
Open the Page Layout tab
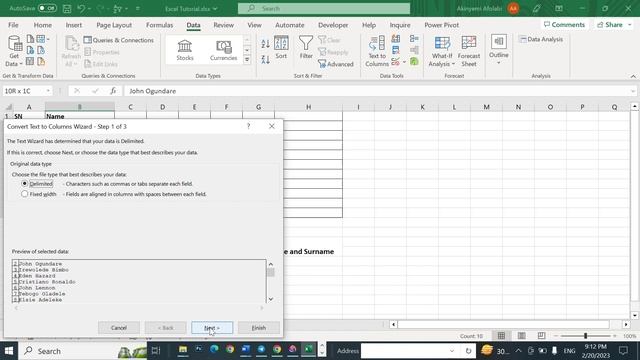click(x=114, y=25)
